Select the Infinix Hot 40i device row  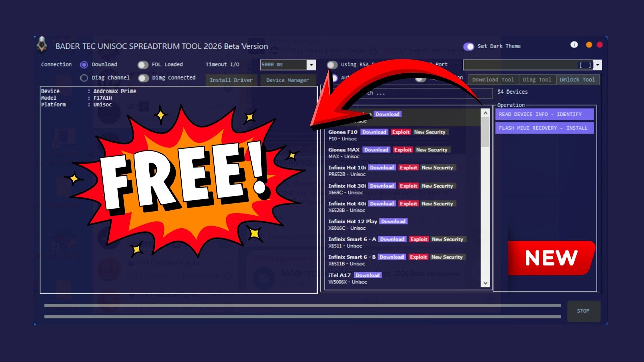(x=403, y=207)
